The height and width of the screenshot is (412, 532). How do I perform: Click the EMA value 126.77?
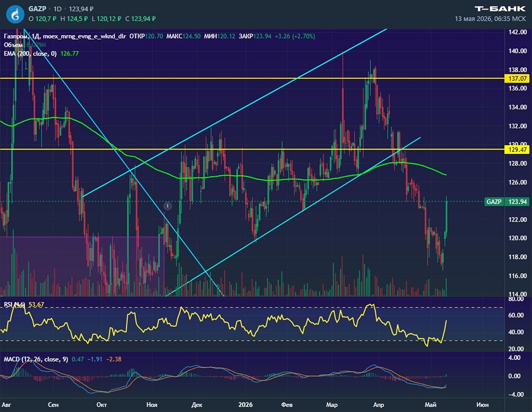point(70,54)
